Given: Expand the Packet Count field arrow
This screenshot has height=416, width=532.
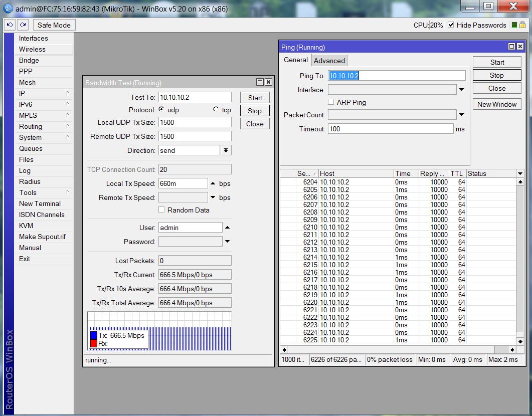Looking at the screenshot, I should pyautogui.click(x=461, y=115).
